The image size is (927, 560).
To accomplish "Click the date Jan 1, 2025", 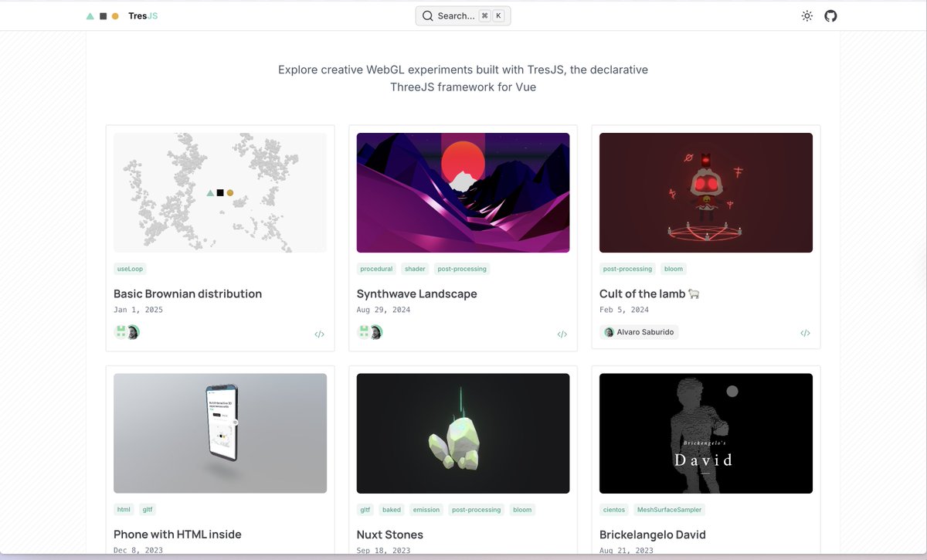I will tap(138, 310).
